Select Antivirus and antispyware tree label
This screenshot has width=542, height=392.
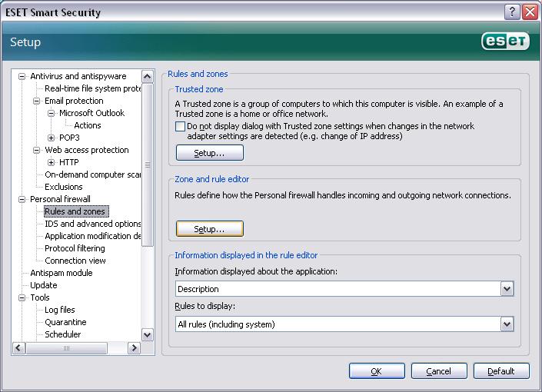point(78,76)
